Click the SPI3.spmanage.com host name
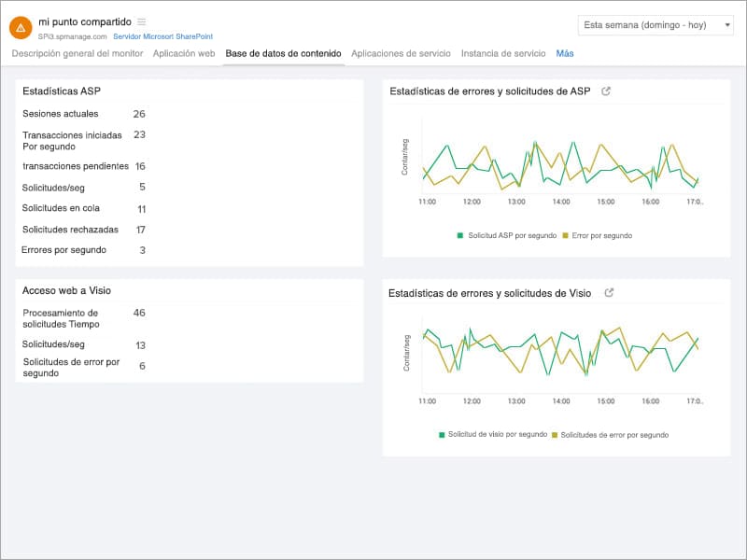 click(73, 36)
